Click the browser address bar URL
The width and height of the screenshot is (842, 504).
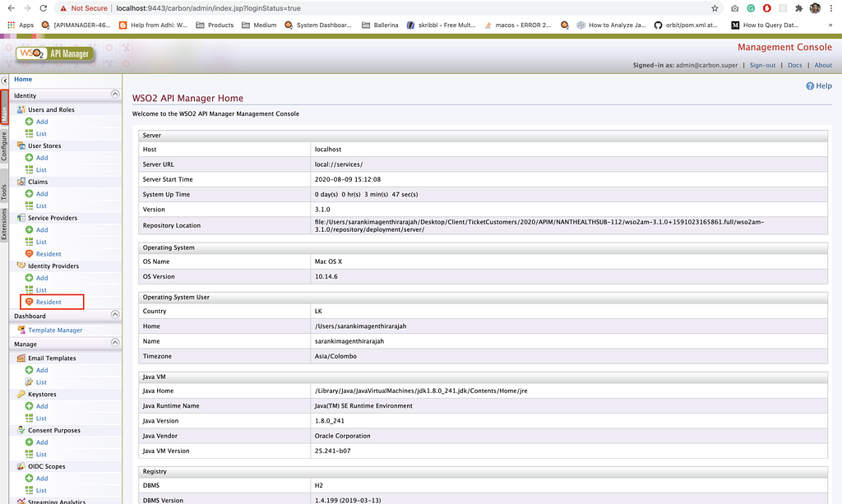tap(208, 8)
